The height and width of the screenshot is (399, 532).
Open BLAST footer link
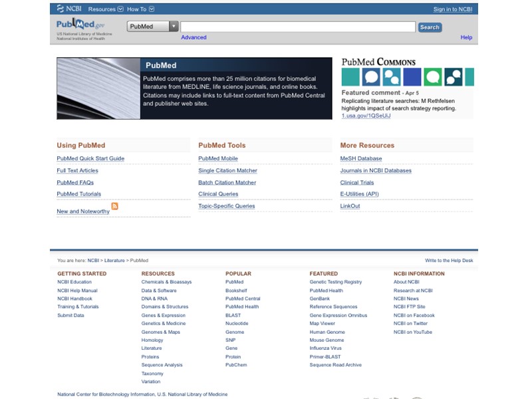pyautogui.click(x=233, y=315)
